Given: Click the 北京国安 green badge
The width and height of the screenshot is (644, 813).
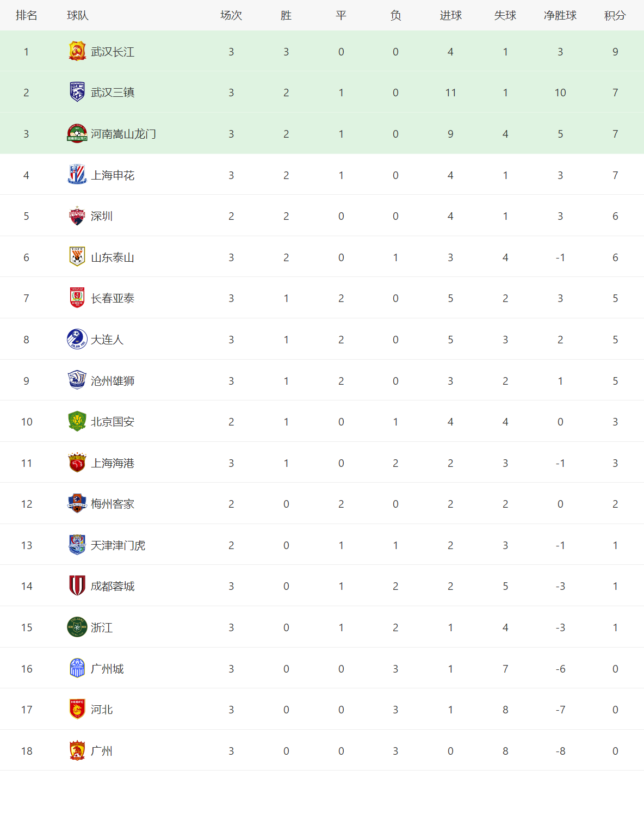Looking at the screenshot, I should click(x=77, y=421).
